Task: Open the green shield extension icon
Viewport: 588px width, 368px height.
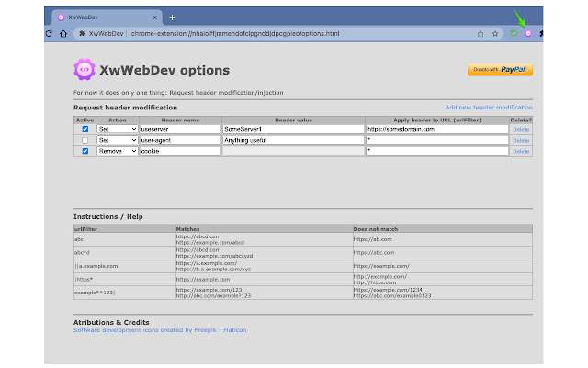Action: coord(514,34)
